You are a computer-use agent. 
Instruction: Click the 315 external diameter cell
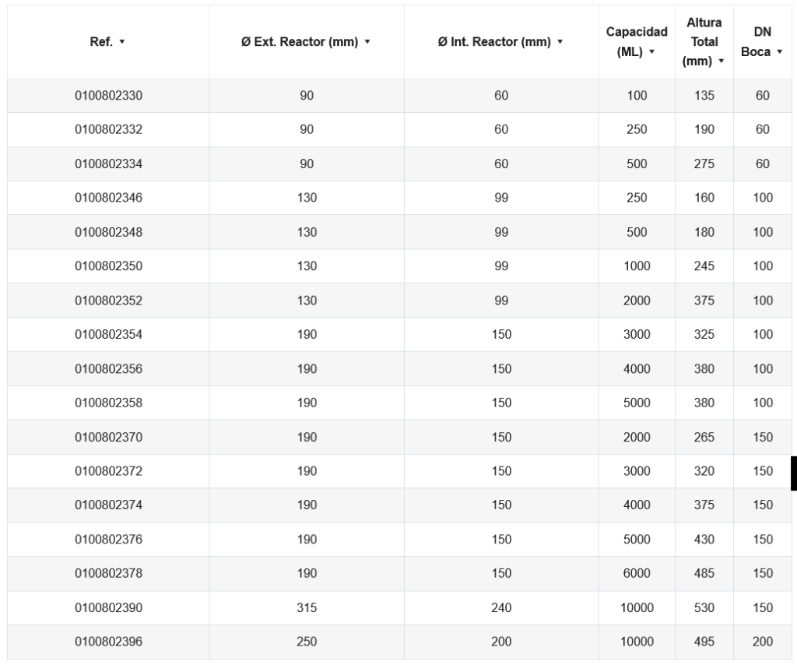point(307,607)
